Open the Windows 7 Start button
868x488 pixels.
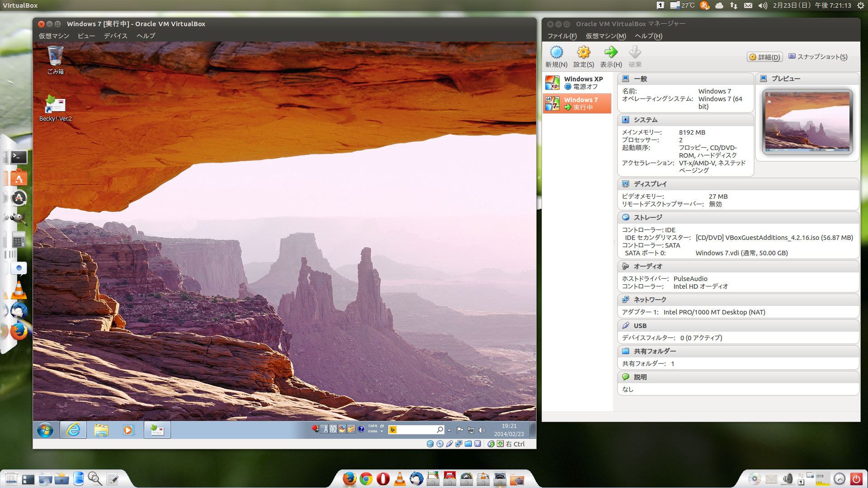click(45, 430)
